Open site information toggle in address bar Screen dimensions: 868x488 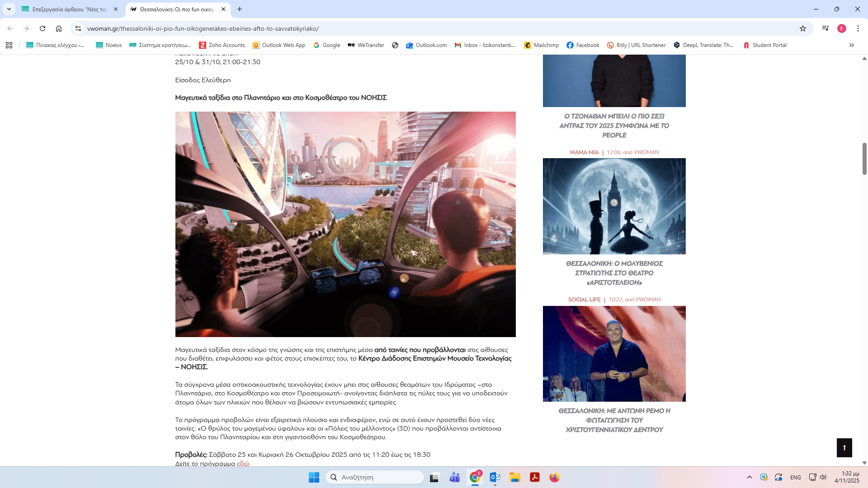coord(78,28)
